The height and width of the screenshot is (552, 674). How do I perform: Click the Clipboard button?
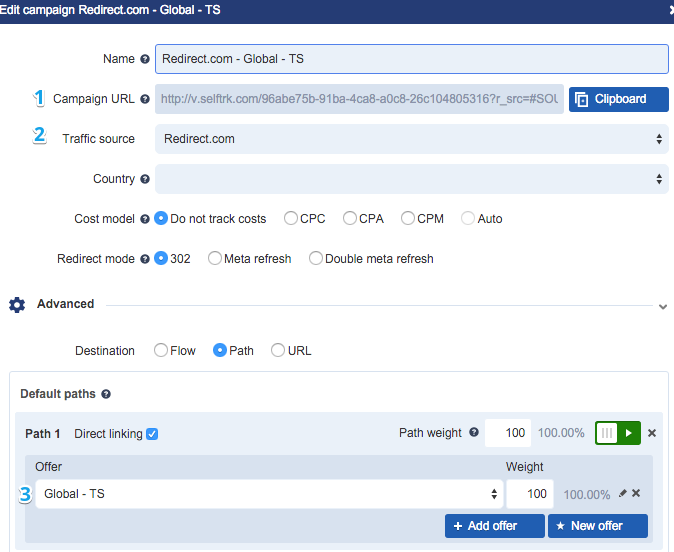point(618,99)
